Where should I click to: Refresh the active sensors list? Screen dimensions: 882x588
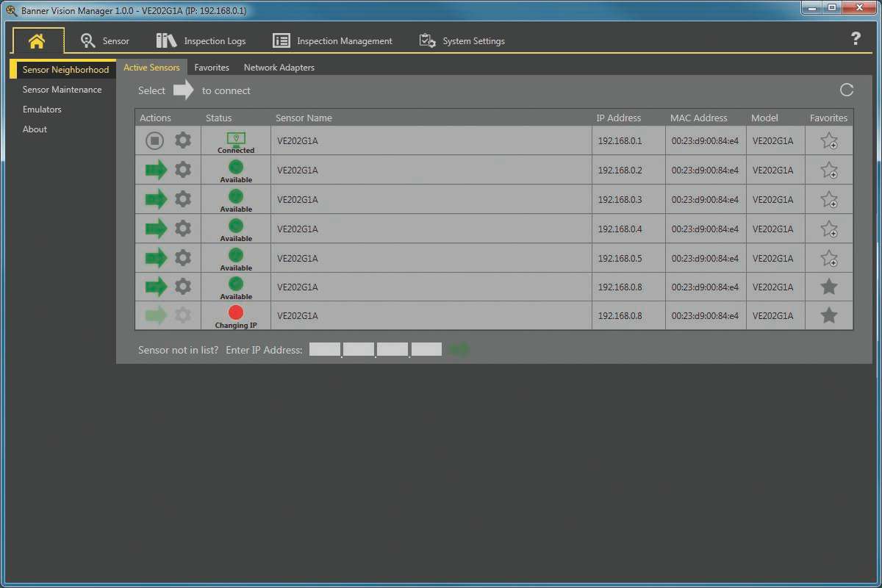(846, 88)
